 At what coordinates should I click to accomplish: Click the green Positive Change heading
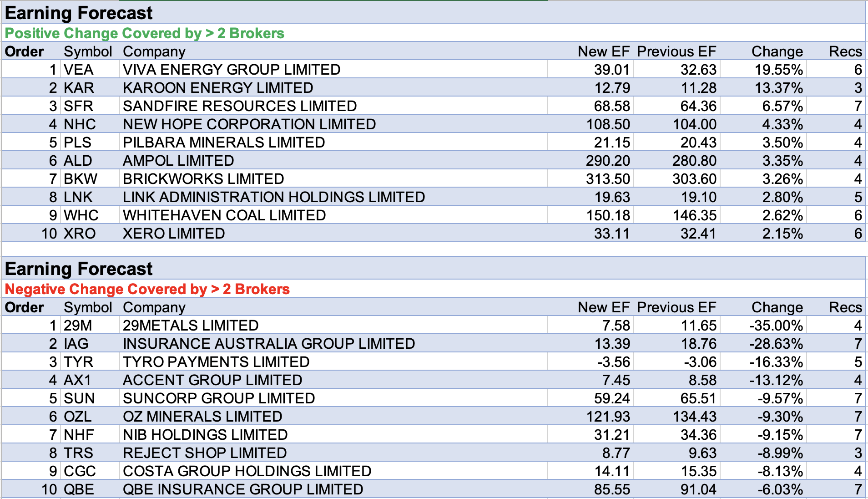point(144,33)
